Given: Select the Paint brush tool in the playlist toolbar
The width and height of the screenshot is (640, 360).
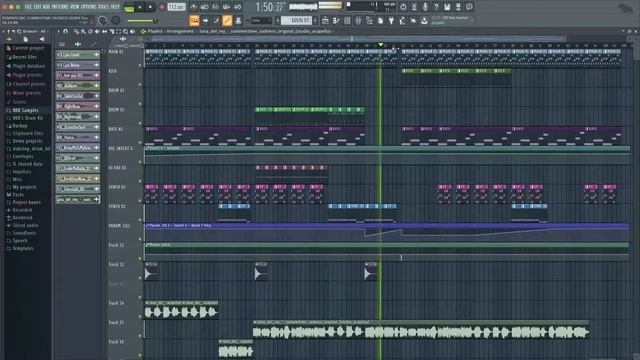Looking at the screenshot, I should coord(83,31).
